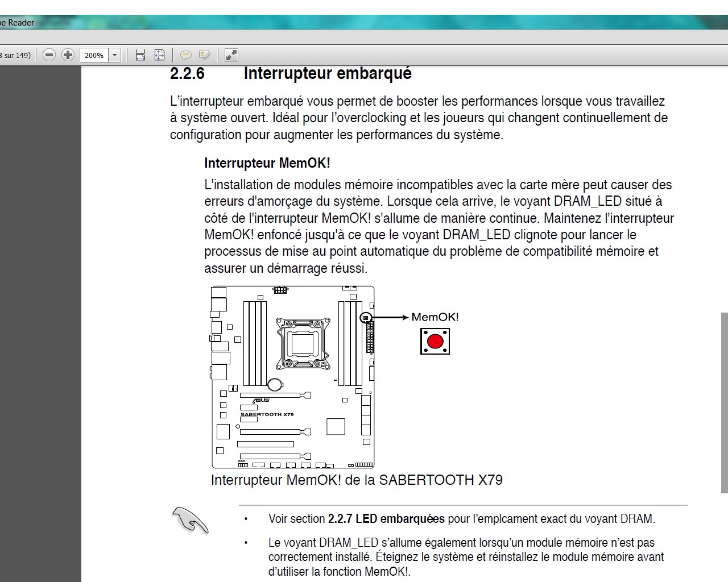Click the SABERTOOTH X79 motherboard diagram
The height and width of the screenshot is (582, 728).
[x=293, y=377]
